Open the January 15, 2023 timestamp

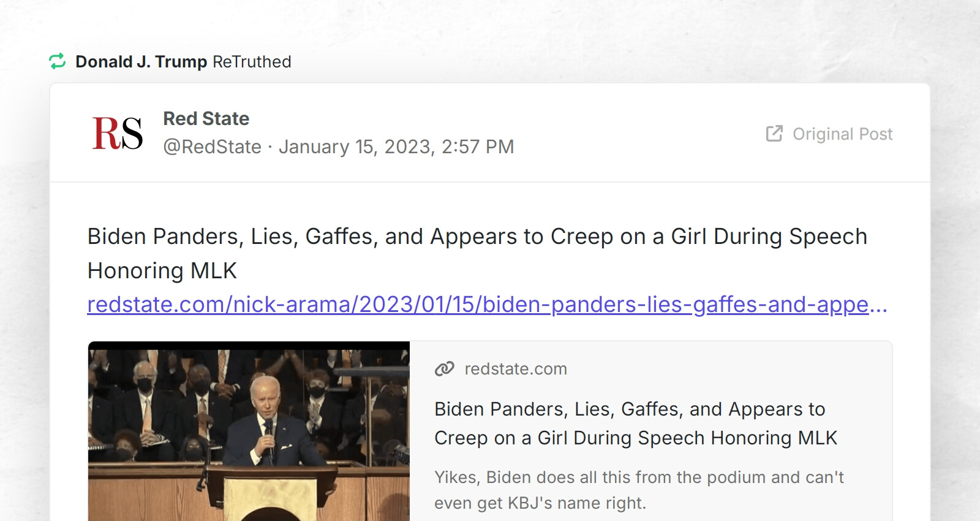[x=397, y=146]
